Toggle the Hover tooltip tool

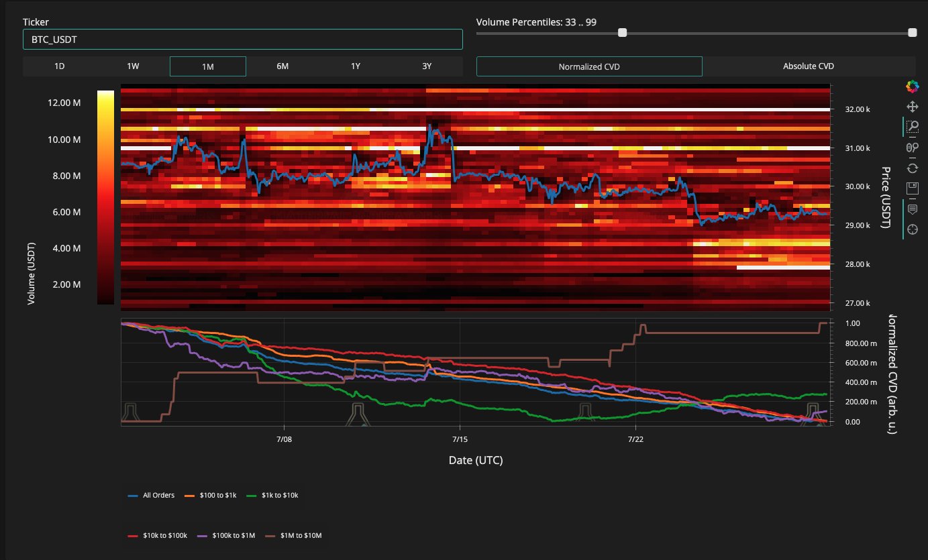[912, 209]
